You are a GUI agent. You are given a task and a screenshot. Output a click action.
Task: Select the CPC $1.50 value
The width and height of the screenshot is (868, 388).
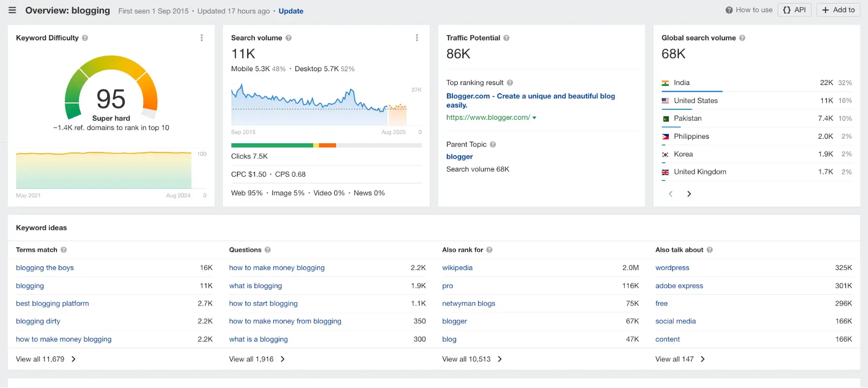point(249,174)
